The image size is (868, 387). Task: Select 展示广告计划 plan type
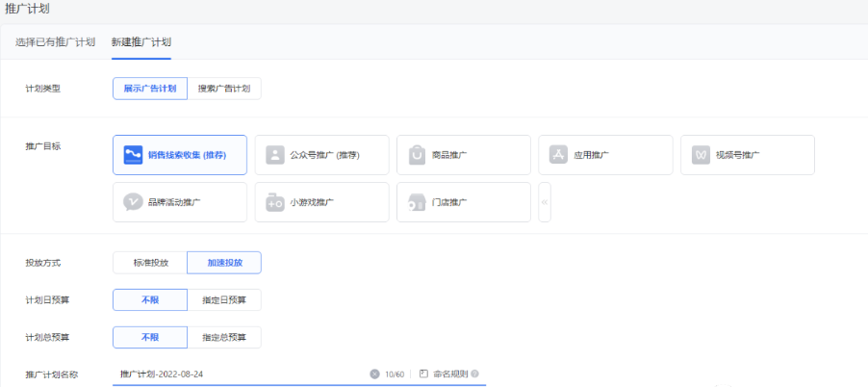tap(150, 89)
